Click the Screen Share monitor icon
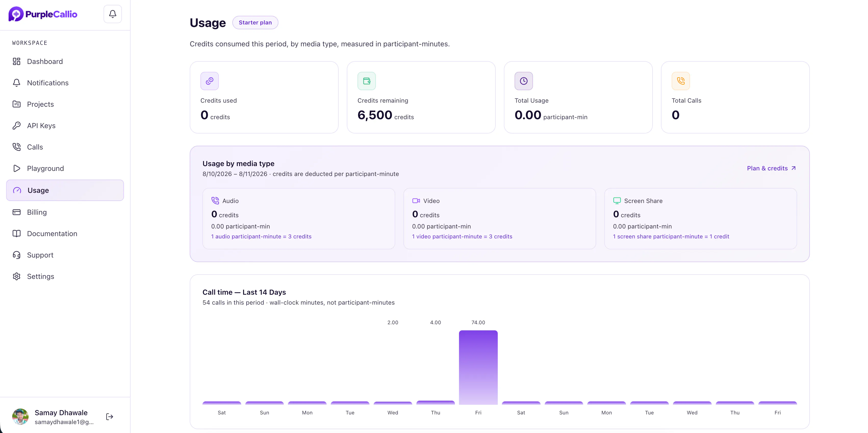This screenshot has height=433, width=868. click(x=617, y=201)
